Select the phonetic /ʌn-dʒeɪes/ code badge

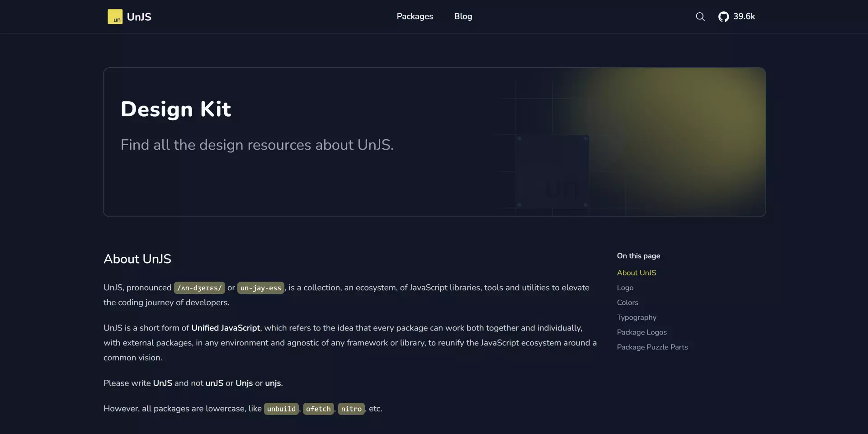[x=199, y=288]
